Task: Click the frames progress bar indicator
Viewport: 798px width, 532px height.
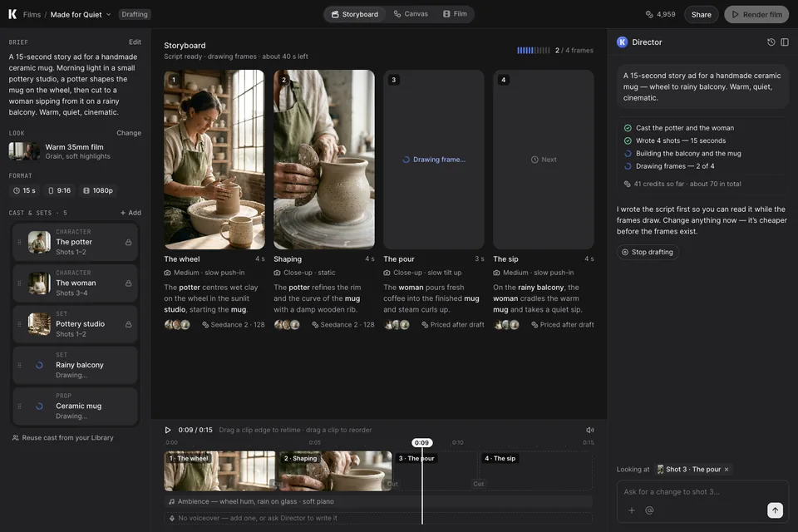Action: coord(534,51)
